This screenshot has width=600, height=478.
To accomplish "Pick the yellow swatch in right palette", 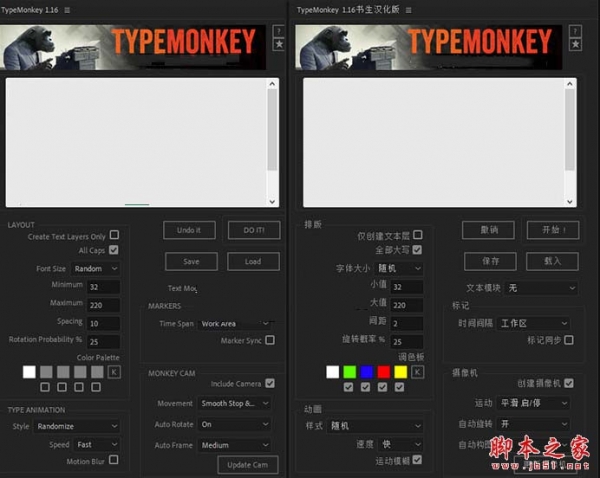I will (401, 372).
